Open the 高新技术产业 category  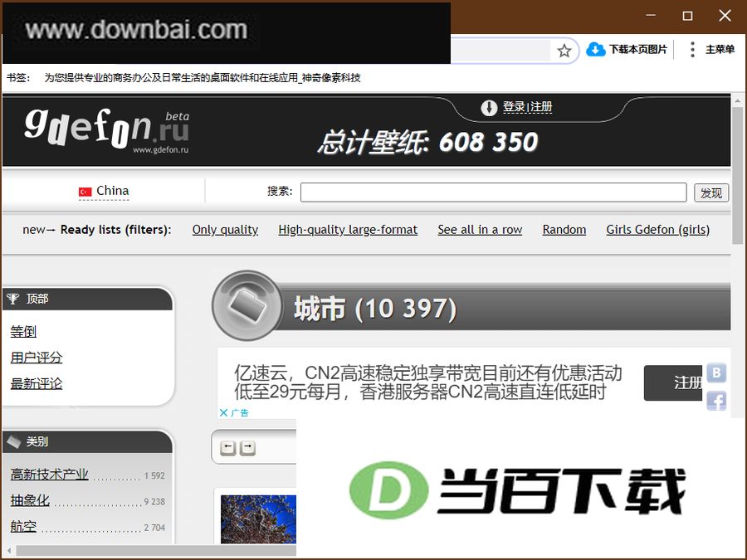[49, 475]
